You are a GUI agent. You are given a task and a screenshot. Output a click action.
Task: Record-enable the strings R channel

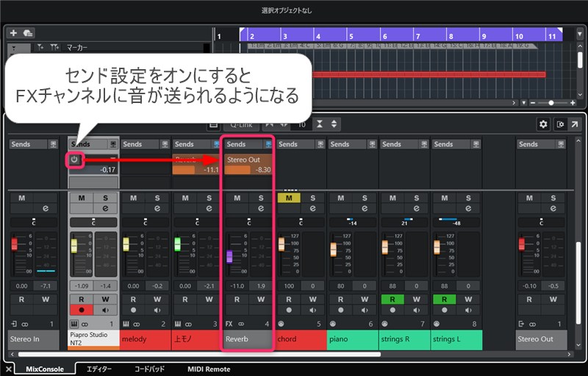[392, 311]
